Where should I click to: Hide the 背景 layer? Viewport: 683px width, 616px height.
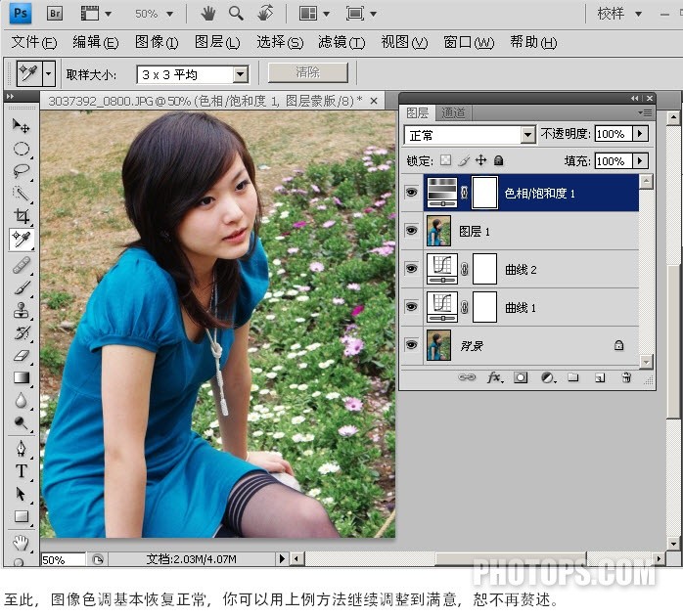pos(411,345)
